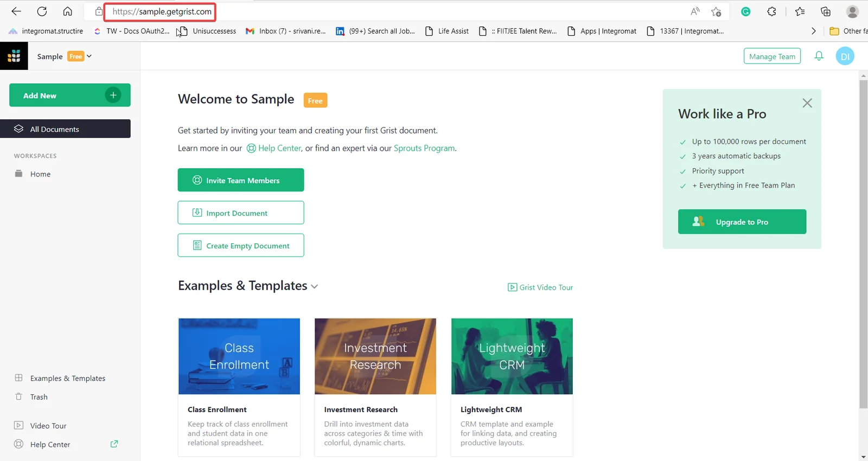
Task: Follow the Sprouts Program link
Action: click(x=424, y=148)
